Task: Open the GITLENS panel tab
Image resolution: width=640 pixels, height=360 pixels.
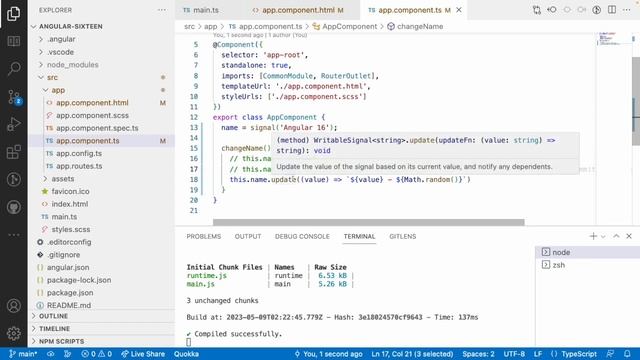Action: (x=402, y=236)
